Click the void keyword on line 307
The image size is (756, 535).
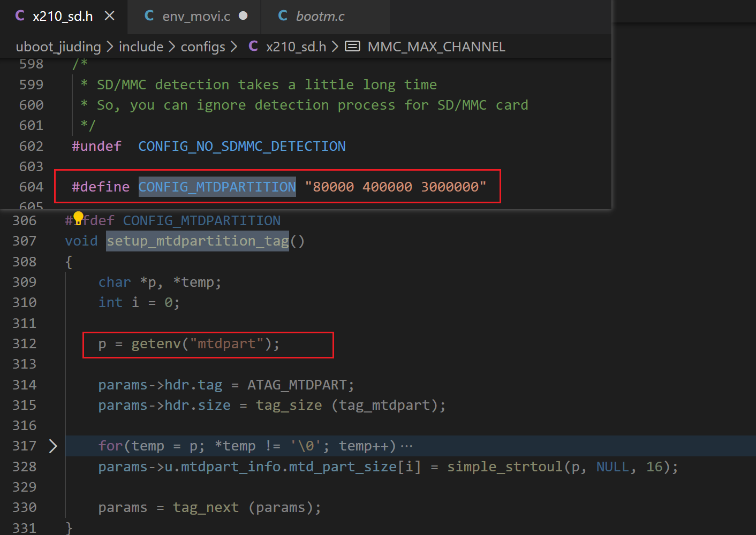pos(81,241)
